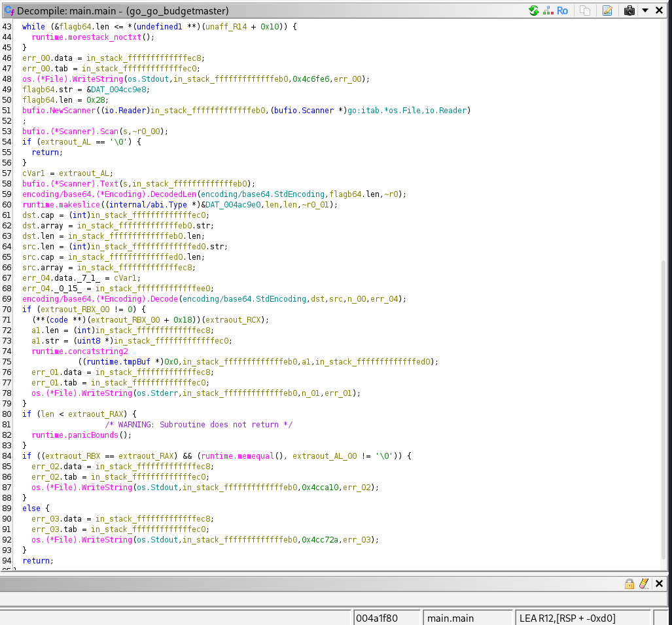Click the else keyword on line 89
This screenshot has width=672, height=625.
click(31, 509)
